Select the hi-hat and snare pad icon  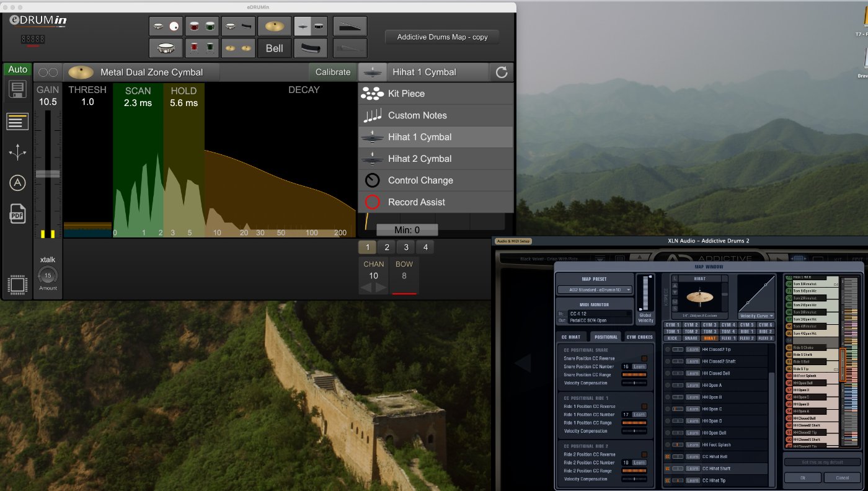[310, 27]
